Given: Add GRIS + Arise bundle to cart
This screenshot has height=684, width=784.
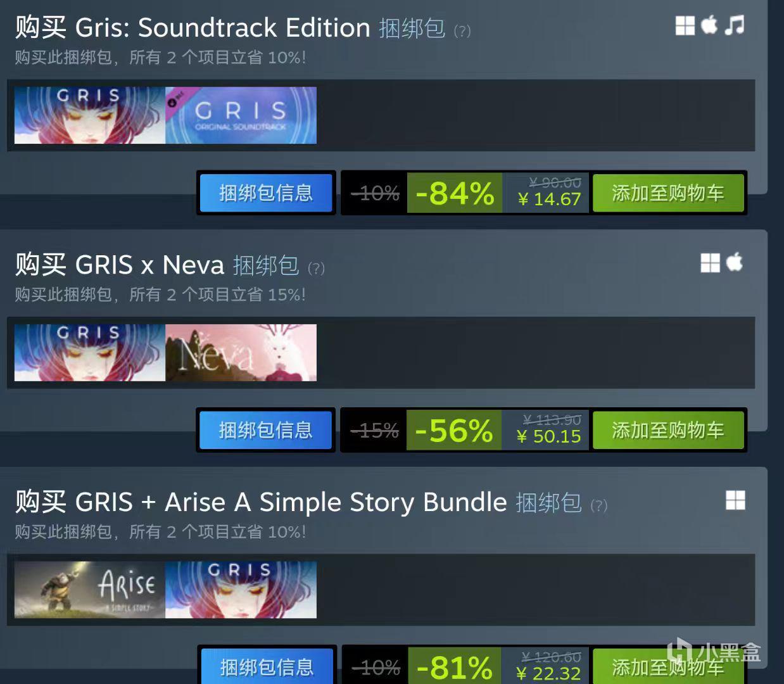Looking at the screenshot, I should (668, 666).
